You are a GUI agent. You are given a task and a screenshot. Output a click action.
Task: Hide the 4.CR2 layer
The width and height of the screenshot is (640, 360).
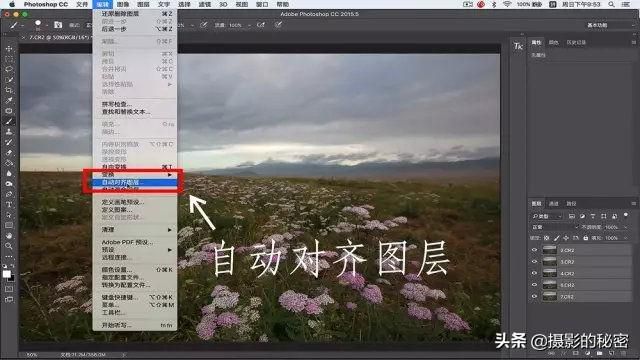click(x=534, y=273)
